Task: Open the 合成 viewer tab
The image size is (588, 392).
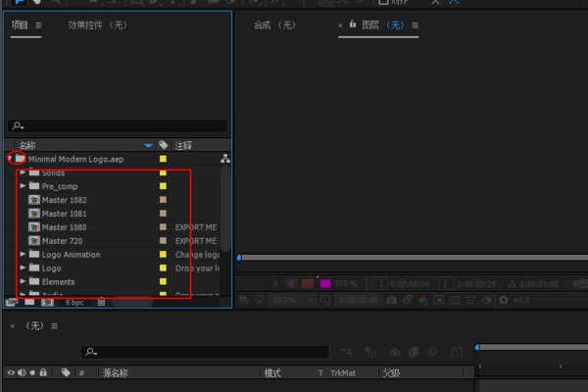Action: tap(274, 24)
